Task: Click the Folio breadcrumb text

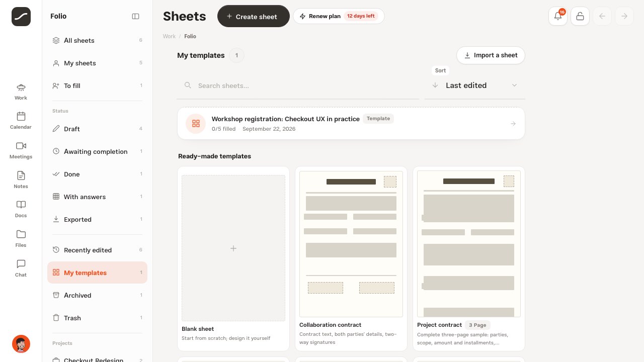Action: pos(190,36)
